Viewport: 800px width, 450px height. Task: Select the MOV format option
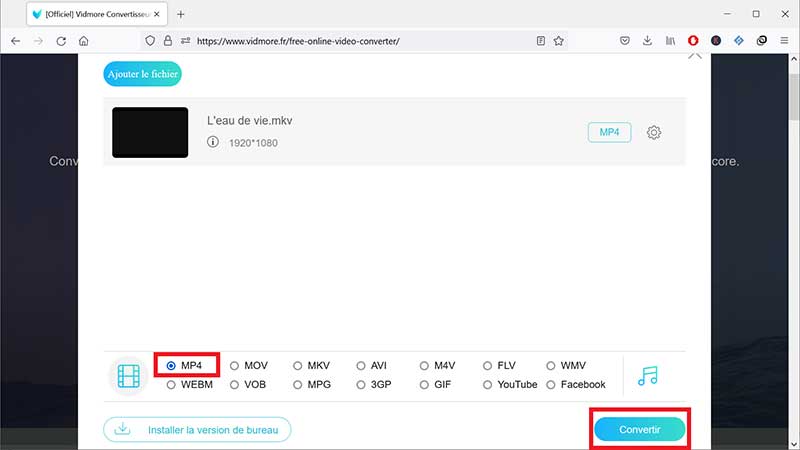tap(234, 366)
